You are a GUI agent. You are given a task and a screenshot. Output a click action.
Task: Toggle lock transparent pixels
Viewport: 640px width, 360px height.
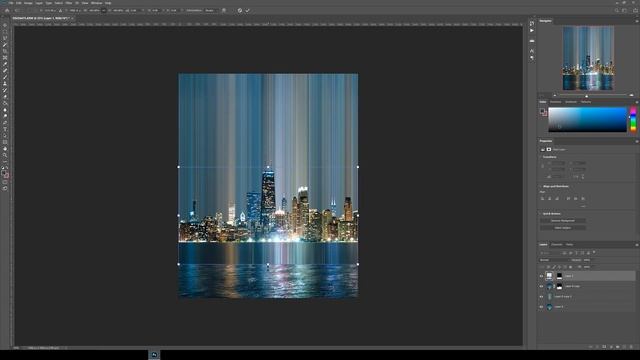(x=548, y=267)
